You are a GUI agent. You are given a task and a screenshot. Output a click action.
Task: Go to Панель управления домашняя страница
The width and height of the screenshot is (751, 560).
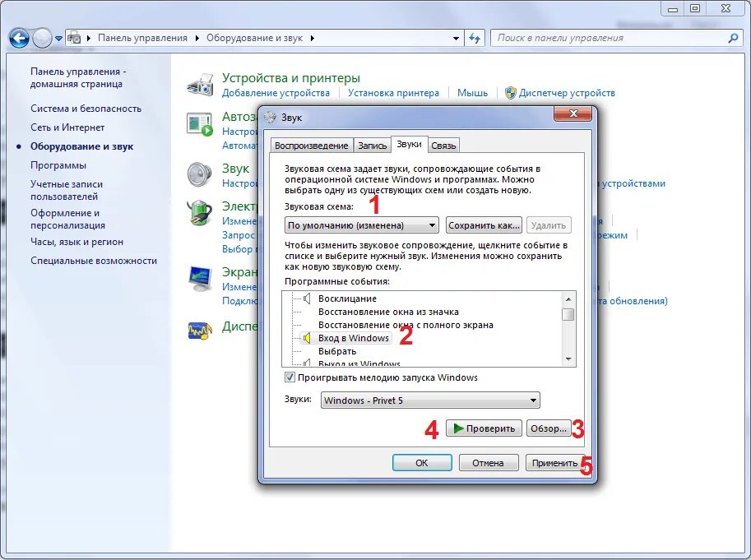[x=78, y=77]
